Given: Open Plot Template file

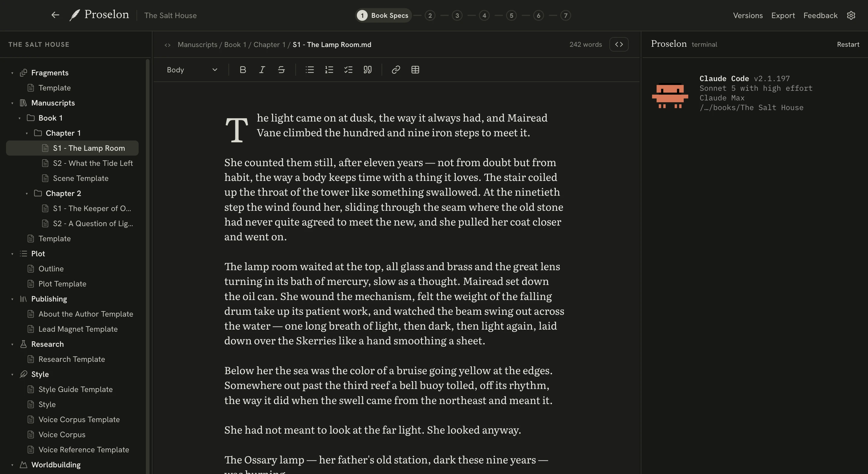Looking at the screenshot, I should 72,284.
